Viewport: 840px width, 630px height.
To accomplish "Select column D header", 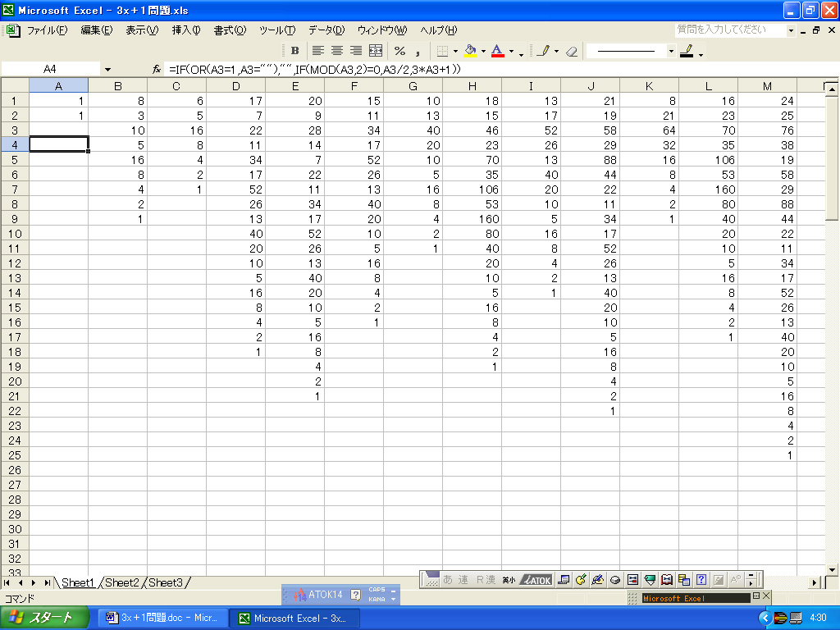I will (x=236, y=85).
